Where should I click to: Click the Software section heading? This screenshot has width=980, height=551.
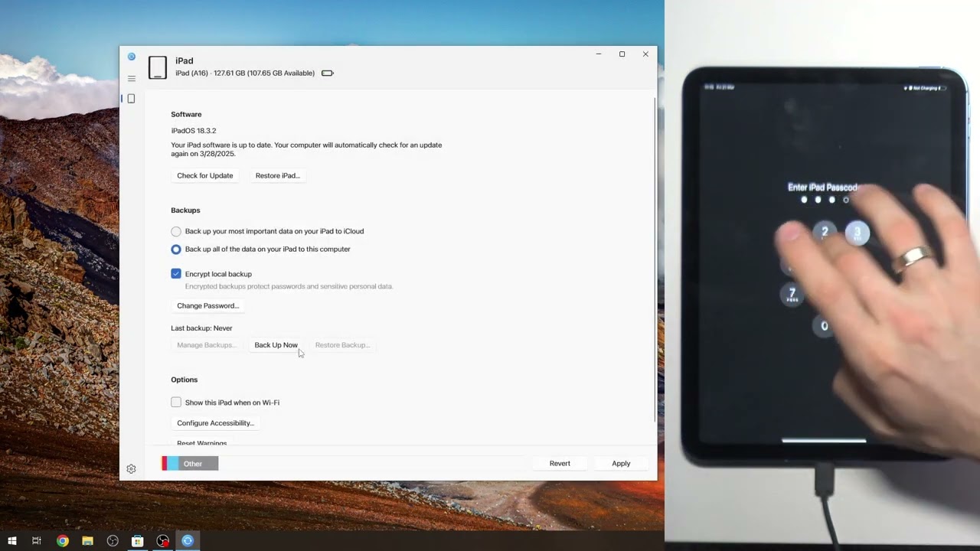click(x=186, y=115)
